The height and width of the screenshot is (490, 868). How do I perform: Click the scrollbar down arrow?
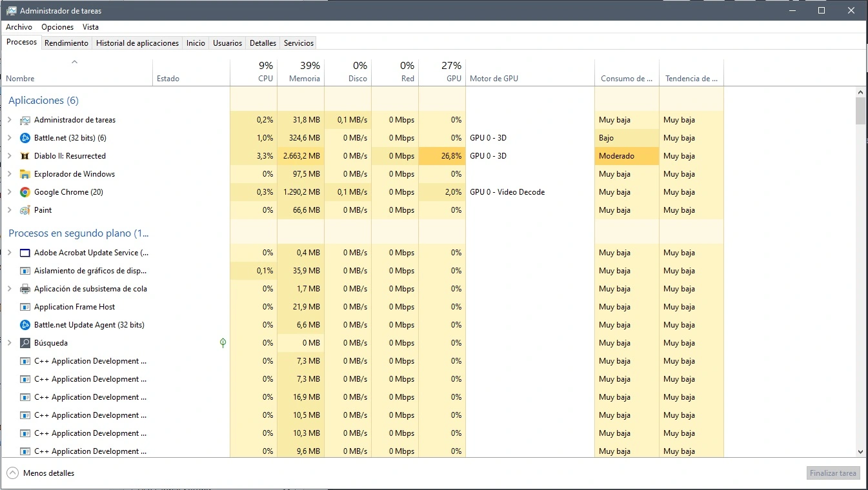860,452
